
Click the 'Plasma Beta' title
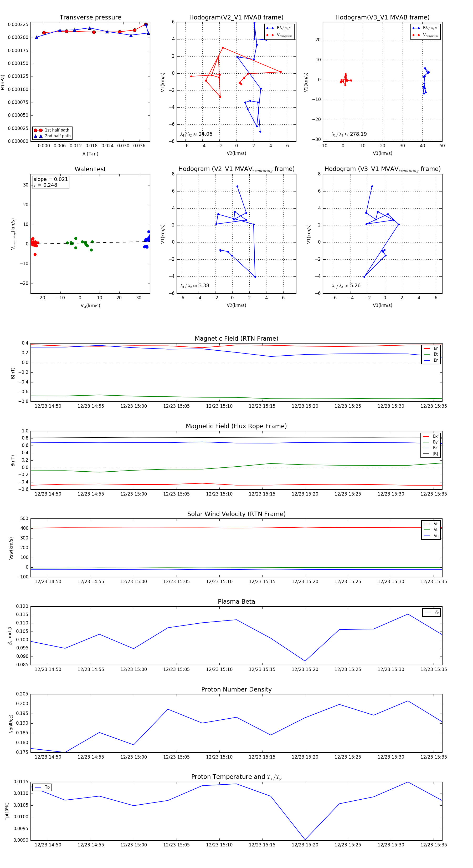pos(236,602)
